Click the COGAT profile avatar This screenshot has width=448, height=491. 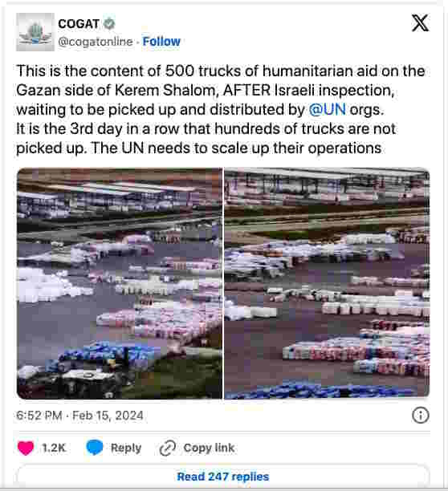[x=35, y=32]
